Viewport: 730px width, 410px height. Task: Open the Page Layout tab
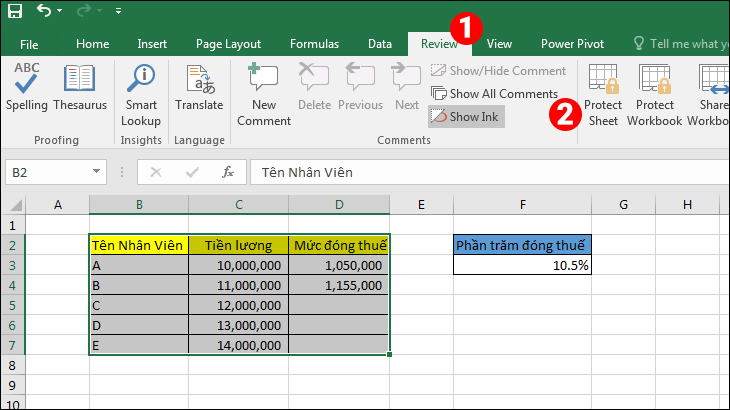[x=228, y=44]
